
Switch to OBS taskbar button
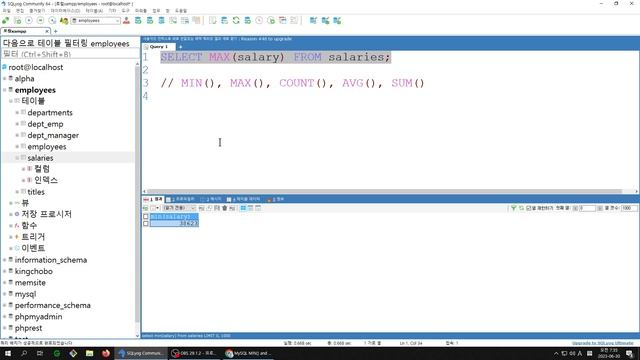click(x=195, y=353)
